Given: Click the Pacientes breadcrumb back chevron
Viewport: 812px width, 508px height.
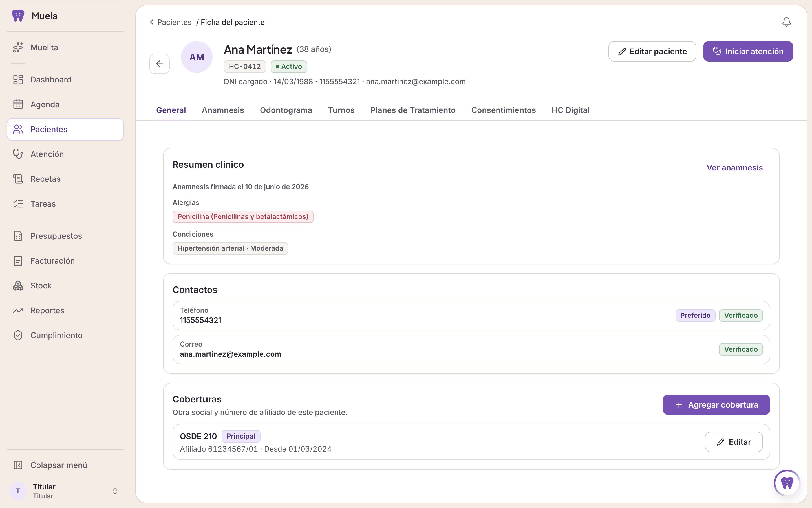Looking at the screenshot, I should click(152, 22).
